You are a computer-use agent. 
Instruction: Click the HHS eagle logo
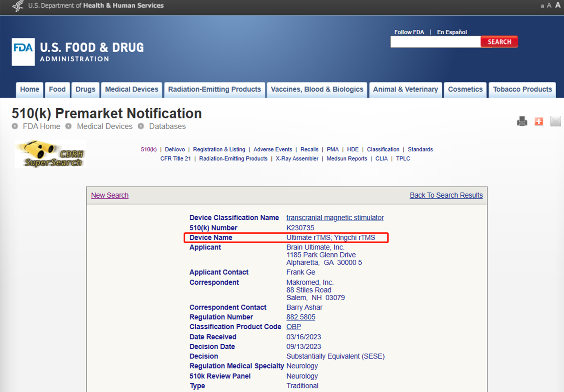click(x=18, y=6)
